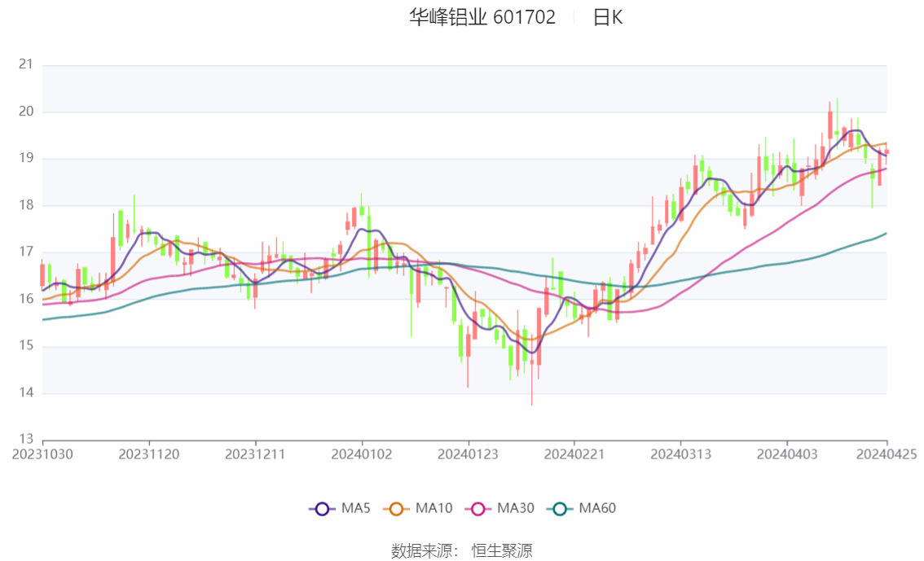Click x-axis date label 20231030
This screenshot has width=924, height=561.
(x=42, y=454)
